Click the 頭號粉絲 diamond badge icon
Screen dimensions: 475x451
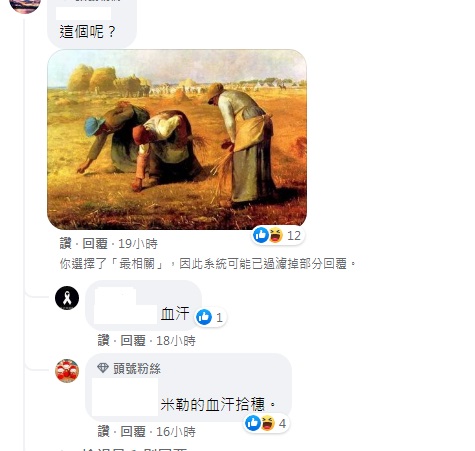pos(103,368)
